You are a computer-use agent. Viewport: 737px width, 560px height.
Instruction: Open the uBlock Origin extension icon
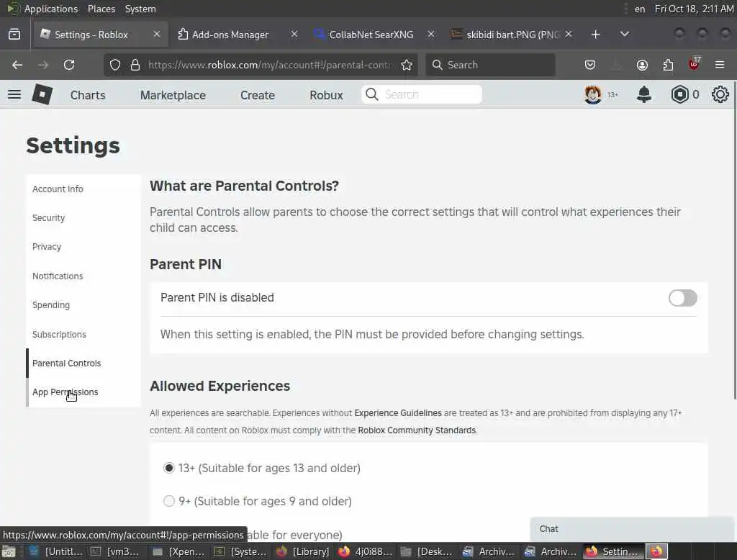pos(695,64)
